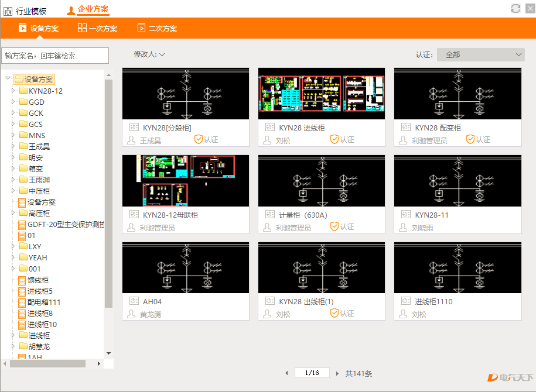The height and width of the screenshot is (392, 536).
Task: Click the KYN28 出线柜(1) card title
Action: click(306, 301)
